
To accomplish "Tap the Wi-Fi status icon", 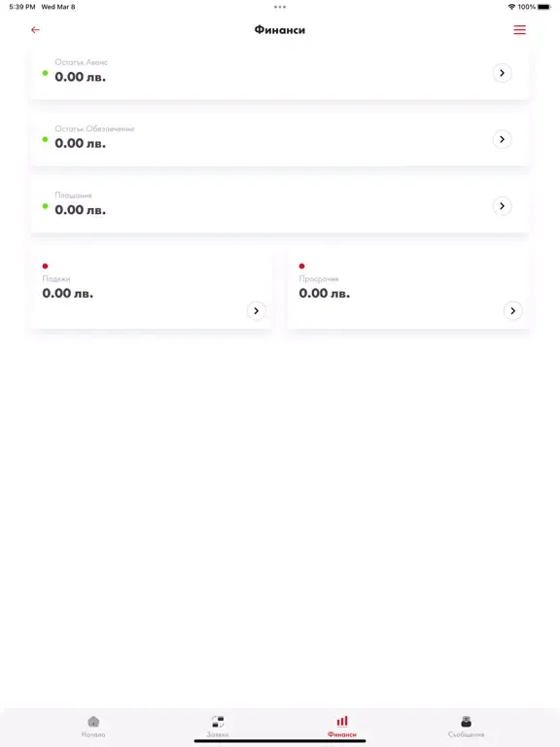I will tap(511, 7).
